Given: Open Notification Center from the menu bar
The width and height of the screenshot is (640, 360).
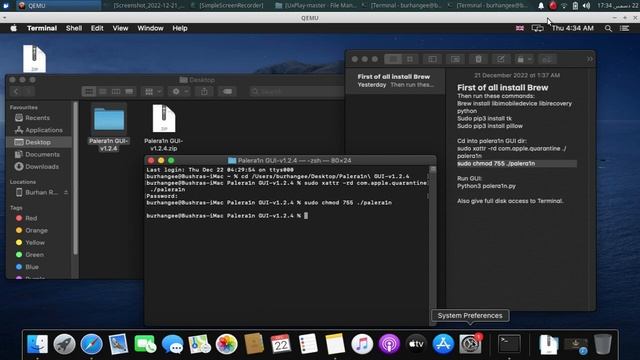Looking at the screenshot, I should (x=624, y=28).
